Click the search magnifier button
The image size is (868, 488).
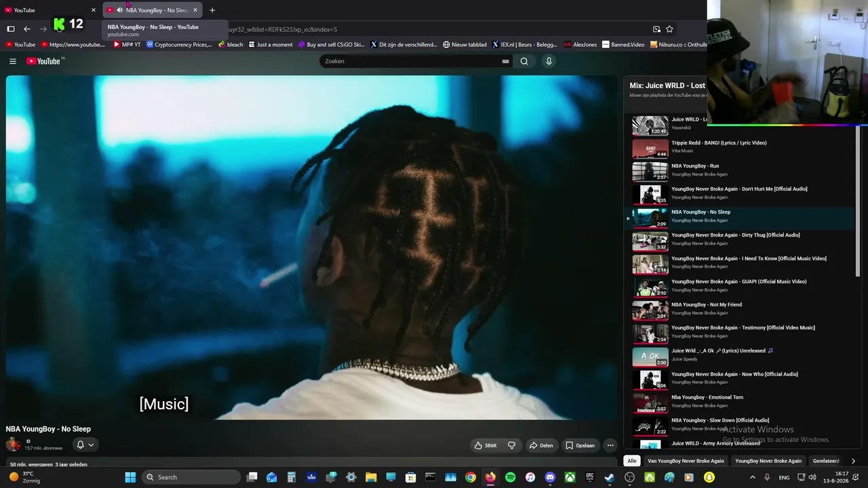coord(524,61)
